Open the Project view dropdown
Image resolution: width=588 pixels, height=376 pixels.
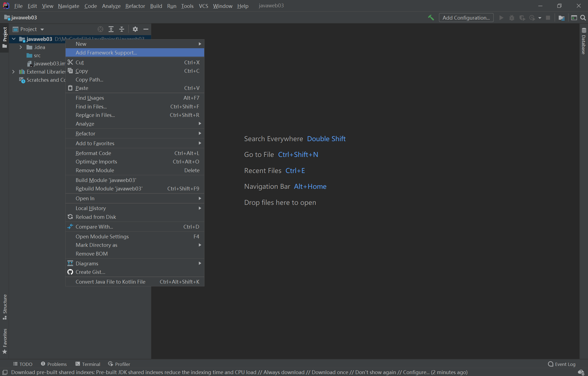coord(42,29)
